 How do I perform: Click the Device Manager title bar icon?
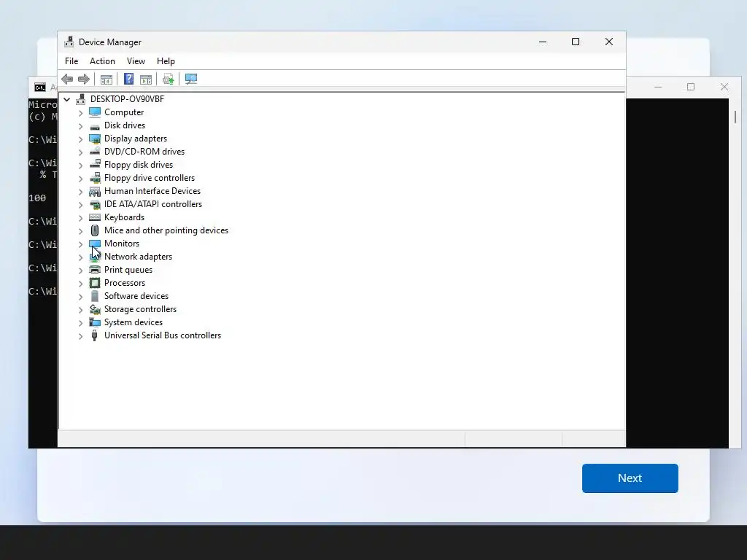pos(69,42)
